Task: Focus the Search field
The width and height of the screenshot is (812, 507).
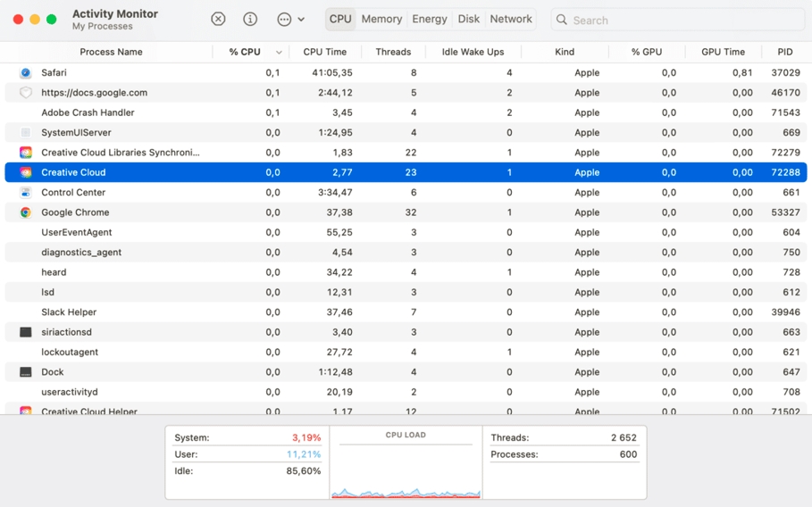Action: pyautogui.click(x=677, y=21)
